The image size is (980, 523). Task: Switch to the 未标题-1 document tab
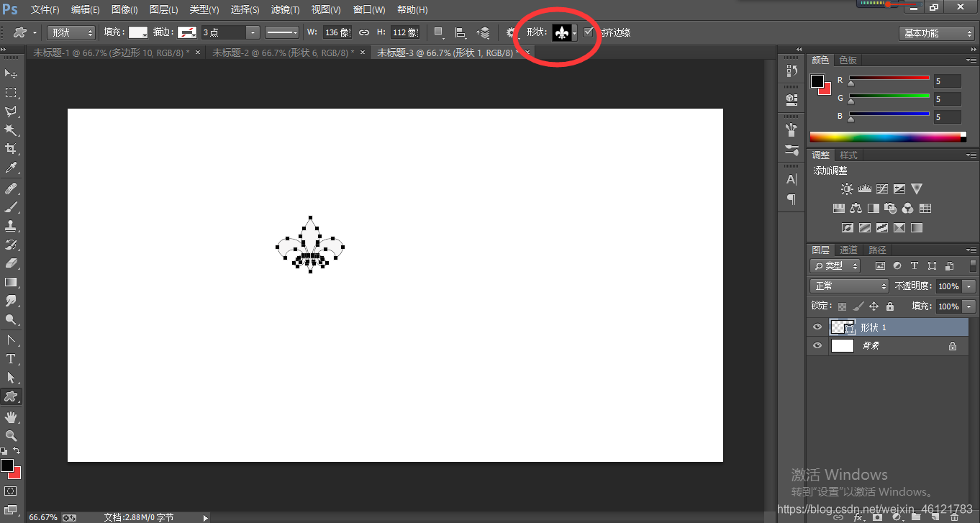click(112, 53)
